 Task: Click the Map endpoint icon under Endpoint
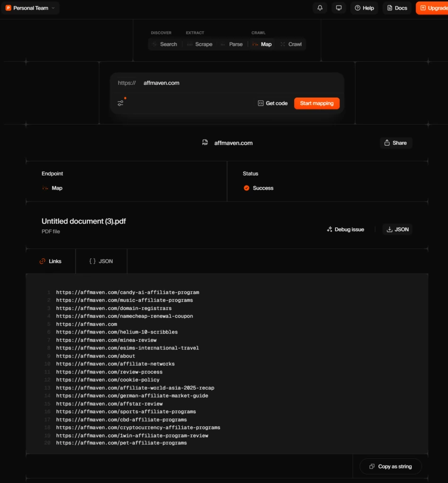45,188
